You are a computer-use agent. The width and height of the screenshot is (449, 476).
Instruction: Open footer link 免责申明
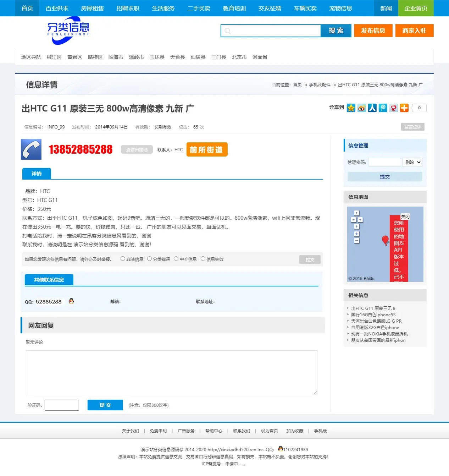(x=158, y=431)
